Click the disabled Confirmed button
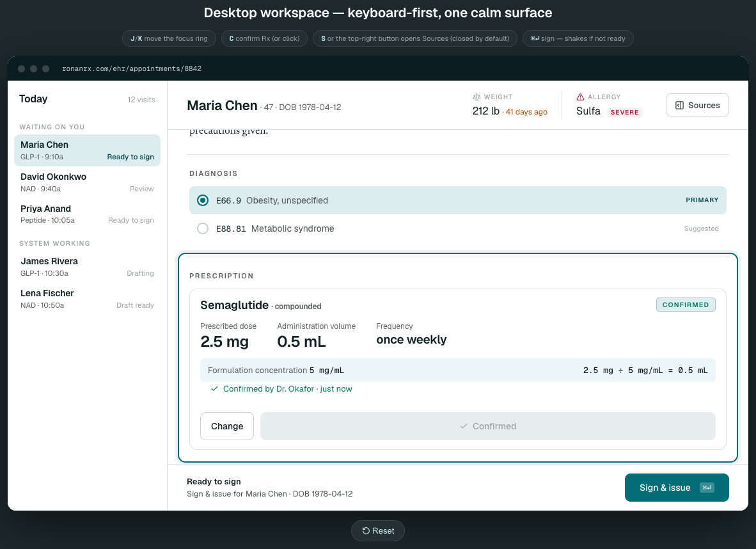 tap(488, 426)
